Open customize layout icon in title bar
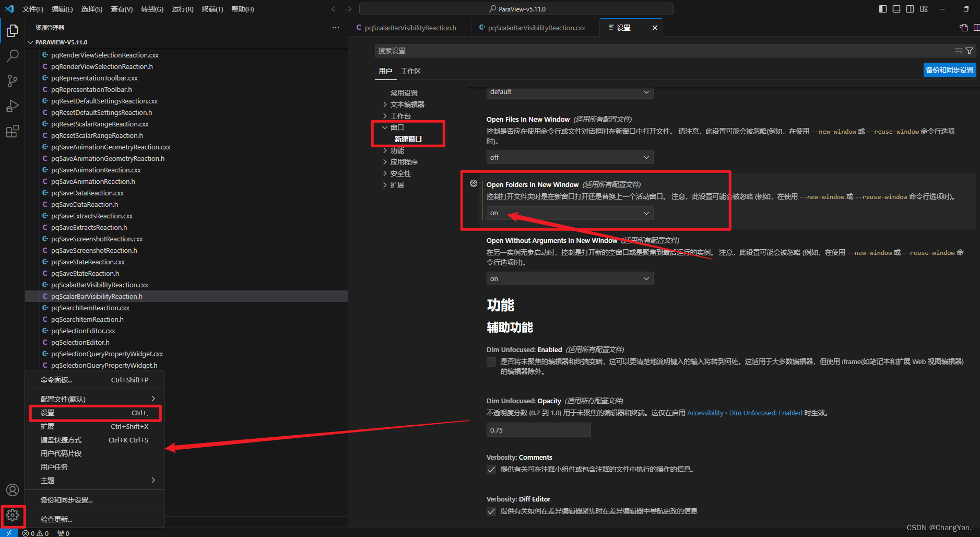Screen dimensions: 980x537 [x=924, y=9]
